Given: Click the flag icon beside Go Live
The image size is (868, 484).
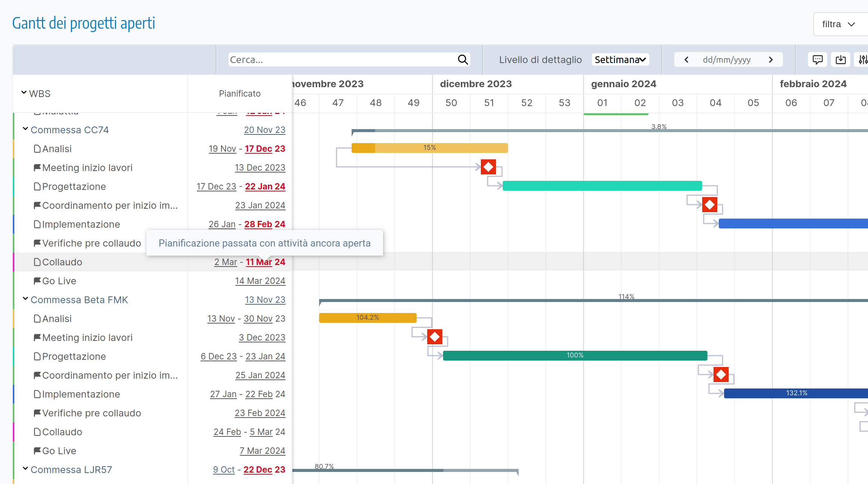Looking at the screenshot, I should coord(37,281).
